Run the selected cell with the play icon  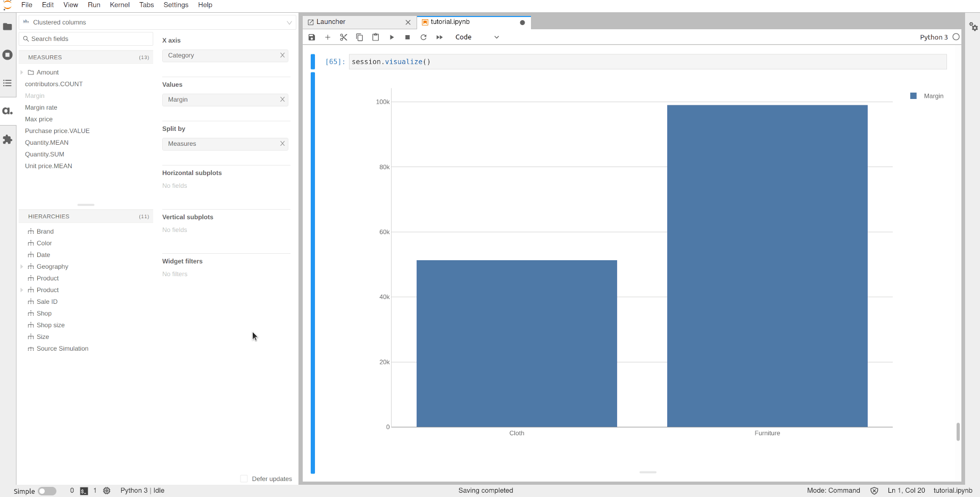point(392,37)
